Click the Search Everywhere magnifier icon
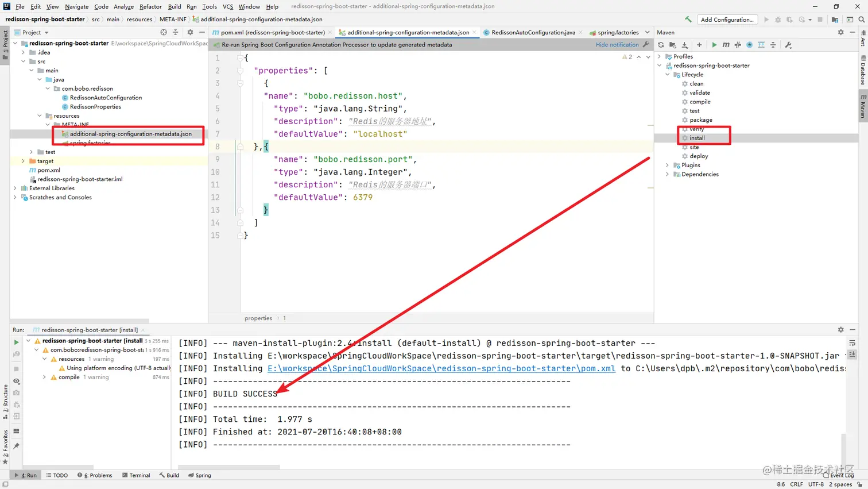 tap(861, 20)
